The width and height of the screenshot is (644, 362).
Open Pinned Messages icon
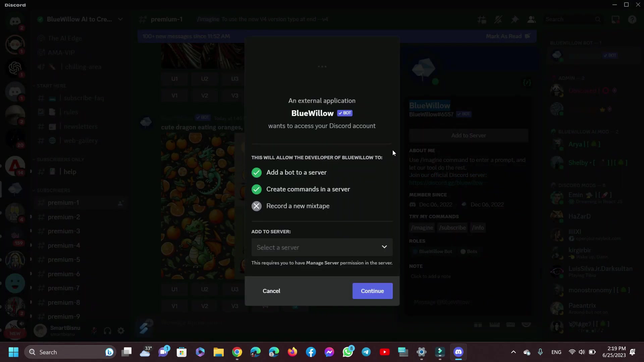(x=515, y=19)
